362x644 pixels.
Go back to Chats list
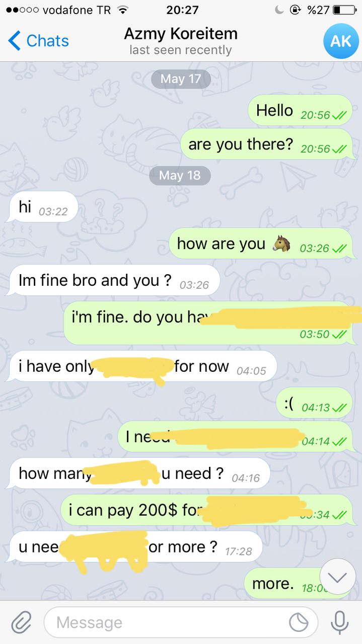click(39, 41)
